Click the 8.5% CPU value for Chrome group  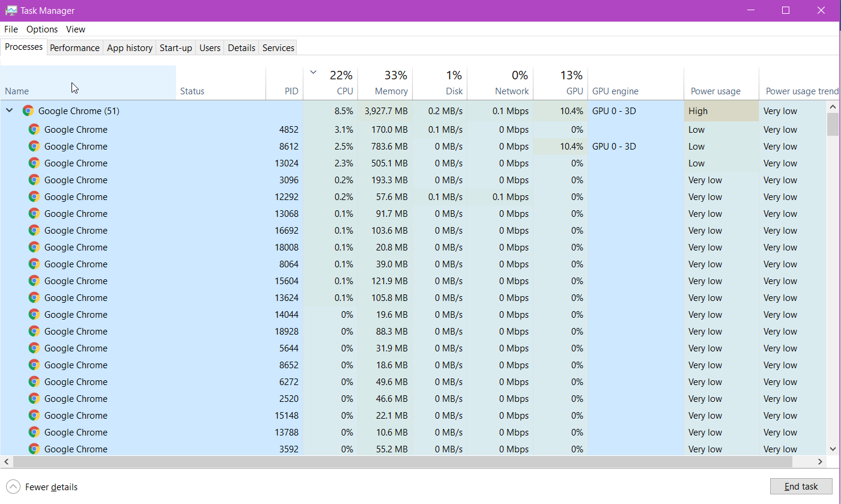pos(344,111)
